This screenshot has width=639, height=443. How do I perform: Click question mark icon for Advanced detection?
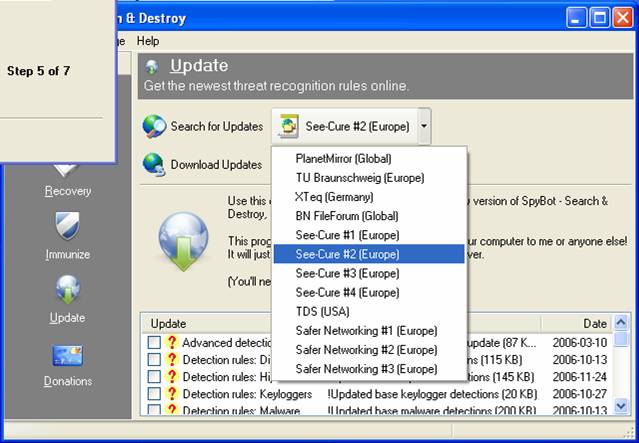tap(172, 342)
